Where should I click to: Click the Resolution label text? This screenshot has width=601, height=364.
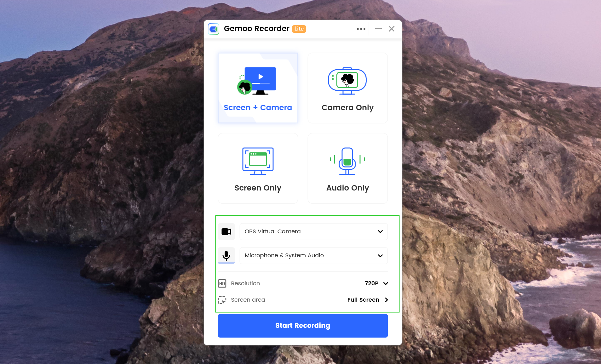pyautogui.click(x=245, y=283)
